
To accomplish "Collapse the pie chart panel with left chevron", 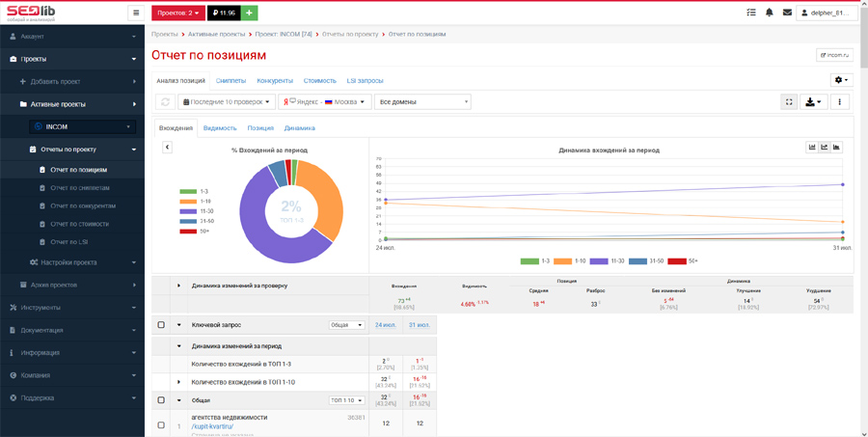I will click(x=167, y=148).
